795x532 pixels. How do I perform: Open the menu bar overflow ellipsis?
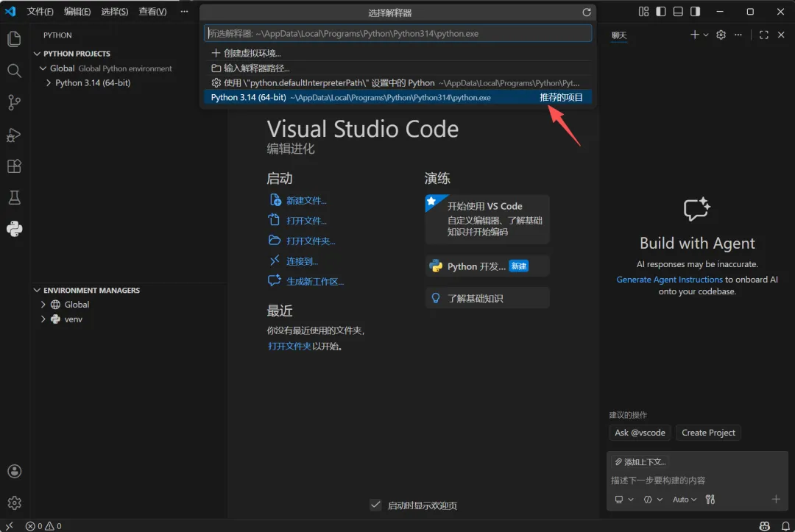pos(185,11)
